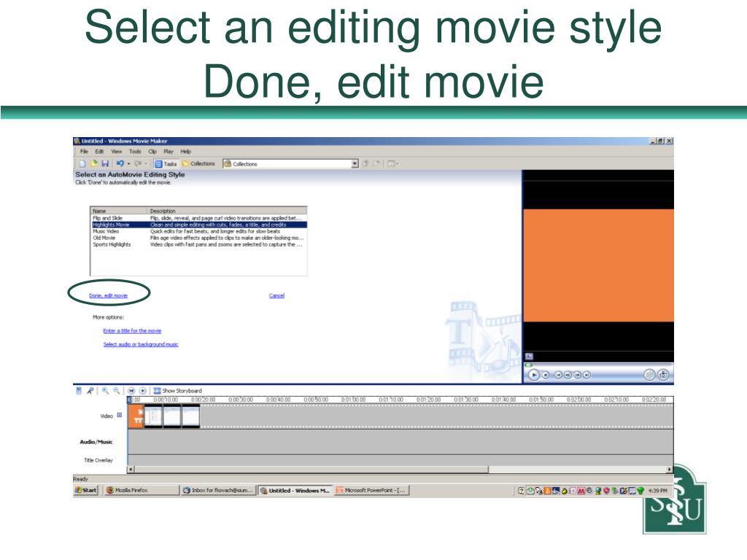Click 'Enter a title for the movie' link
The width and height of the screenshot is (747, 560).
pos(132,331)
